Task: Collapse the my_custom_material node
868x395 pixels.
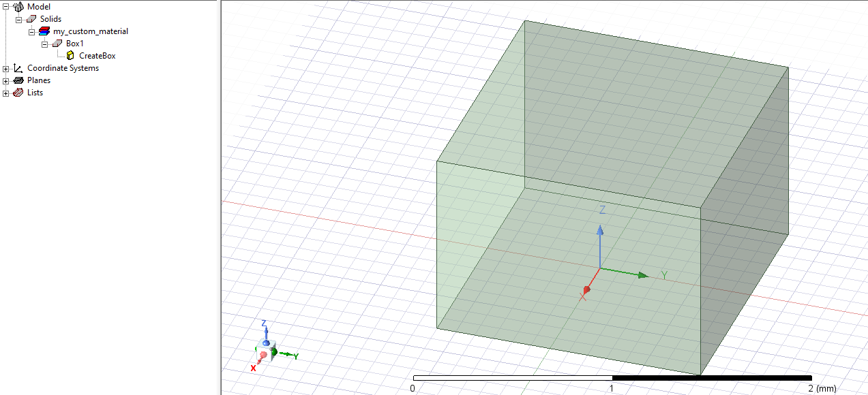Action: click(32, 32)
